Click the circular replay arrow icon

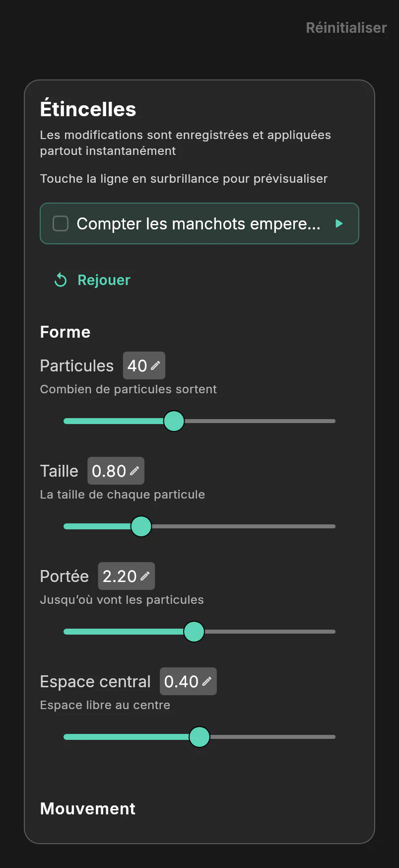(x=61, y=280)
